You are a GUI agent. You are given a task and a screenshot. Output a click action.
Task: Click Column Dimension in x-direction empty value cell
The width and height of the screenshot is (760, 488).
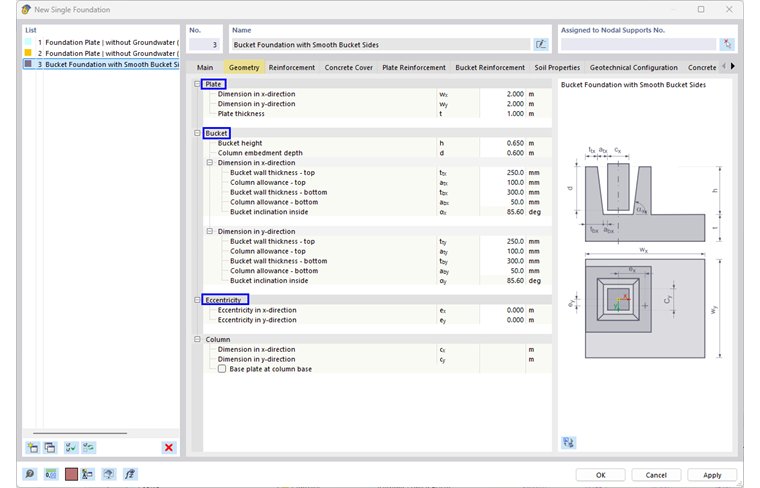click(503, 349)
